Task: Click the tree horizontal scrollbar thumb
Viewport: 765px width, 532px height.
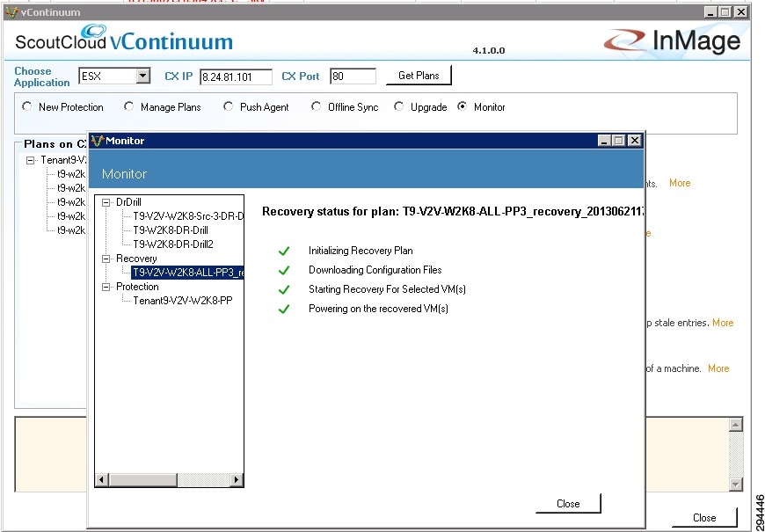Action: tap(142, 480)
